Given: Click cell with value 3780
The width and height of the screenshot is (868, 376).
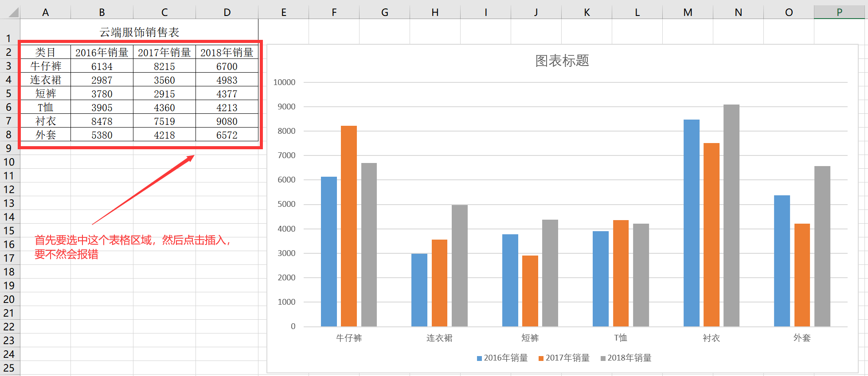Looking at the screenshot, I should (102, 93).
